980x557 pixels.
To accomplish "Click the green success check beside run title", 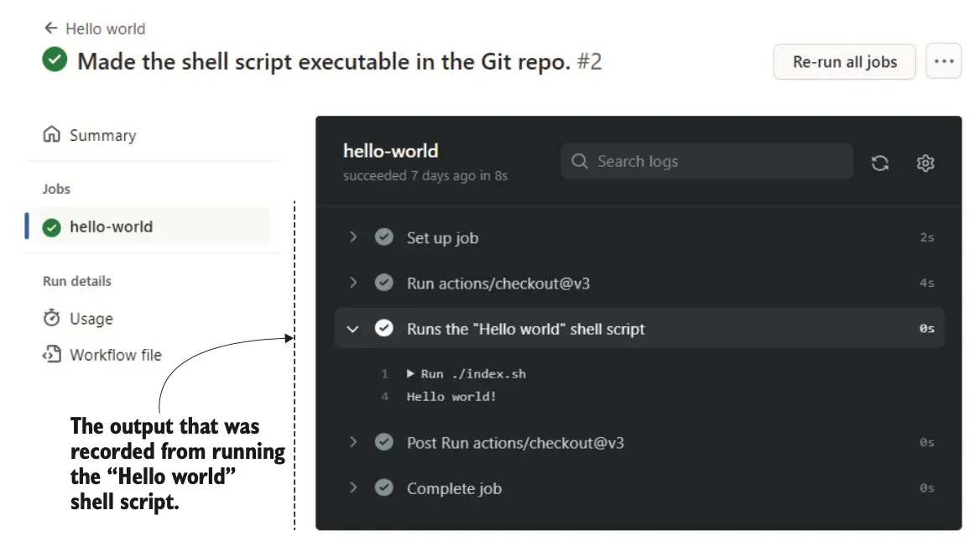I will click(55, 60).
